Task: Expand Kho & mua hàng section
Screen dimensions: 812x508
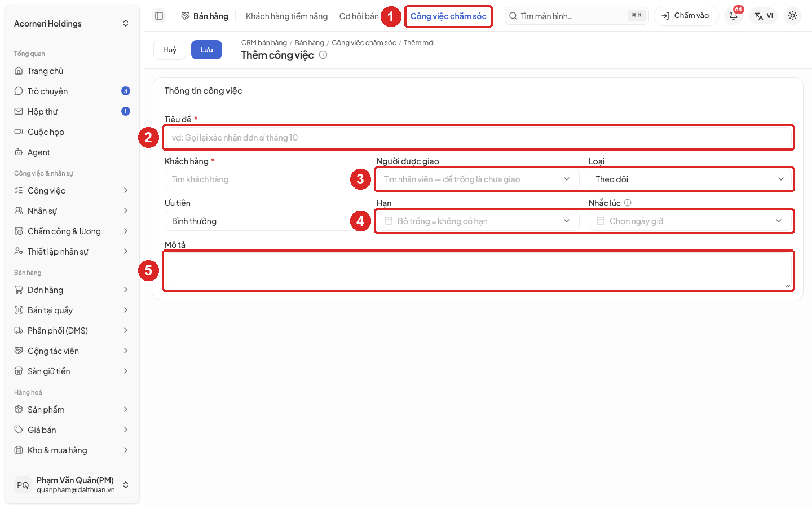Action: click(x=72, y=450)
